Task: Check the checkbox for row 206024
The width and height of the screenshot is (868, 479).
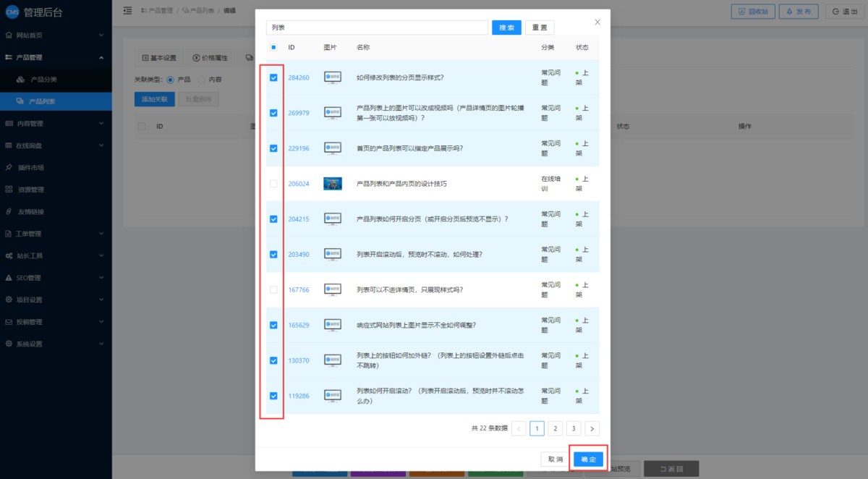Action: [273, 184]
